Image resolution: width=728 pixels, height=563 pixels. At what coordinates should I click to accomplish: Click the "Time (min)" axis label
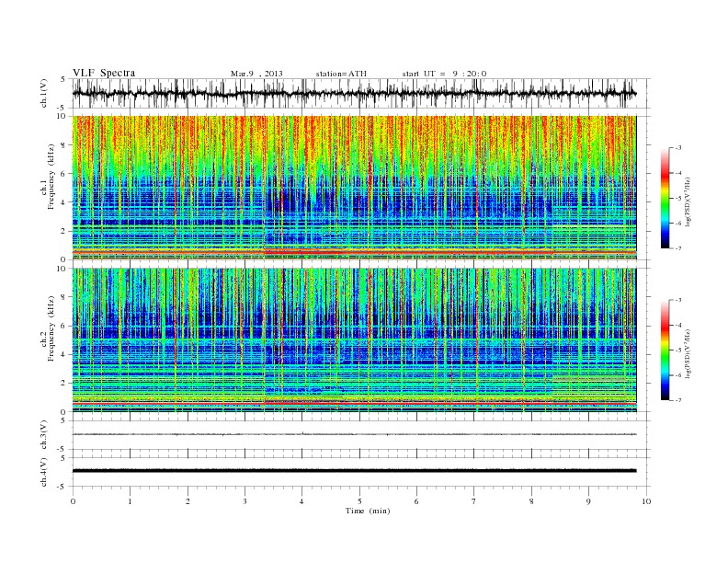pos(368,511)
